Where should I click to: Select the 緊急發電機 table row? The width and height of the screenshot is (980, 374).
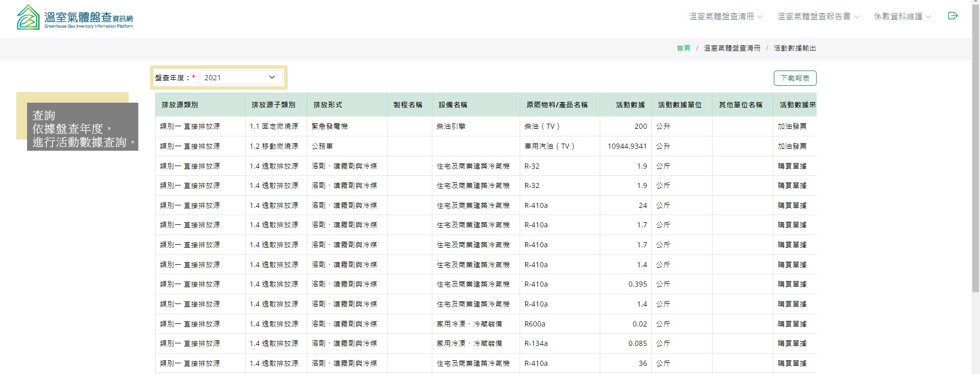(330, 126)
